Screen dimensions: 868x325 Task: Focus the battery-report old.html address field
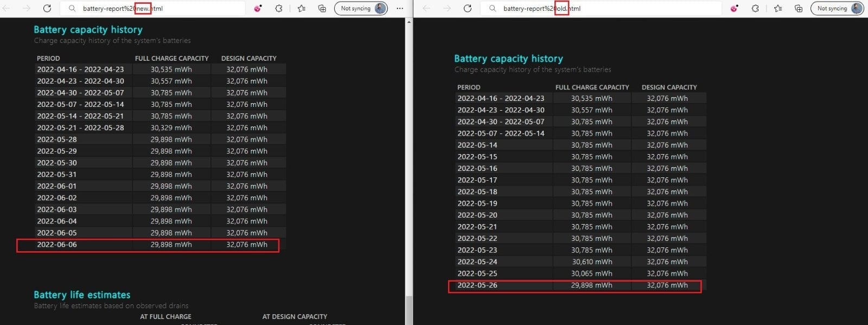coord(602,8)
